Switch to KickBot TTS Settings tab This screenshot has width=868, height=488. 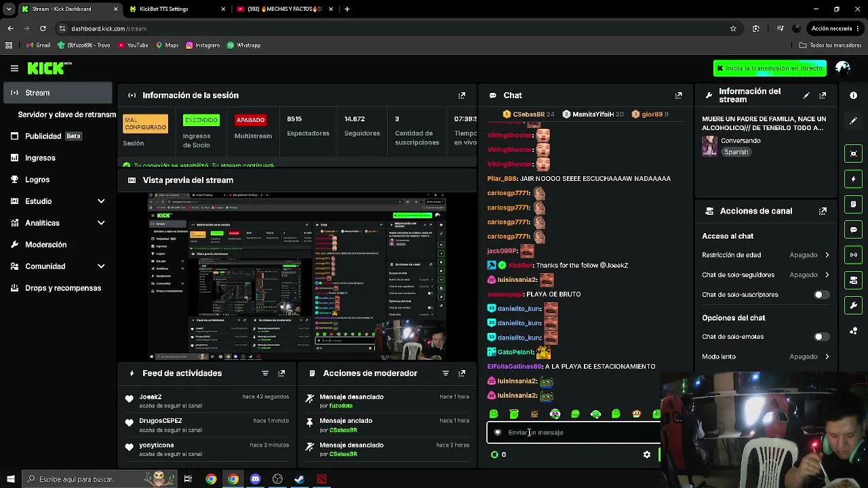click(178, 9)
